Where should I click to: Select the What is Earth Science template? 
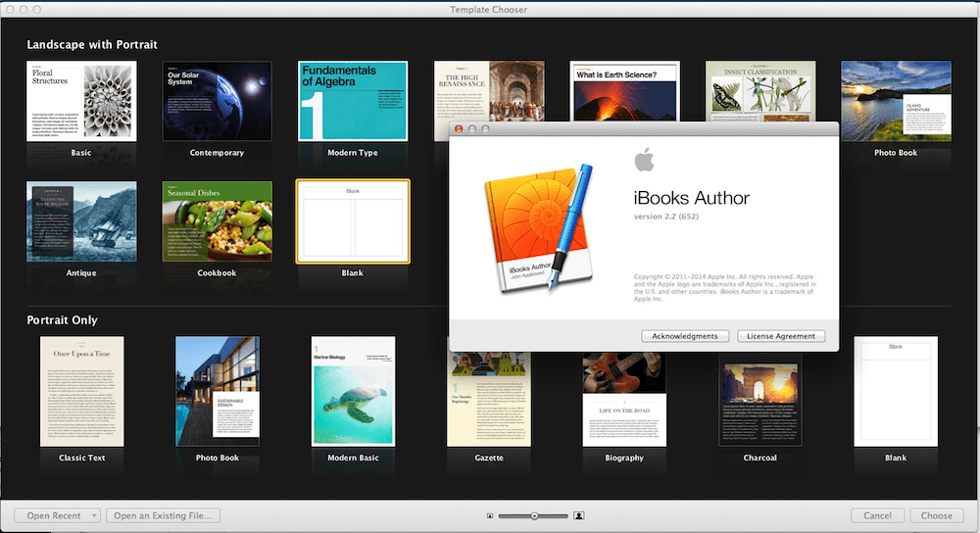624,91
